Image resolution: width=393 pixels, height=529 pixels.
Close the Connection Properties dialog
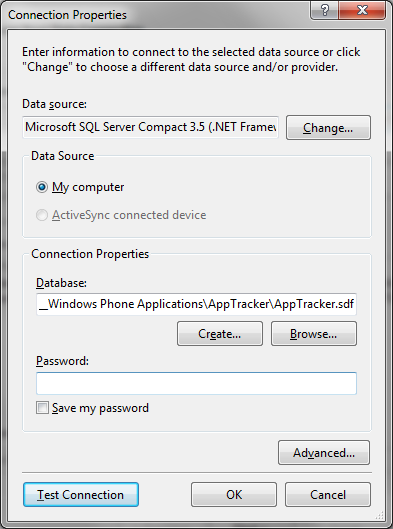(362, 10)
